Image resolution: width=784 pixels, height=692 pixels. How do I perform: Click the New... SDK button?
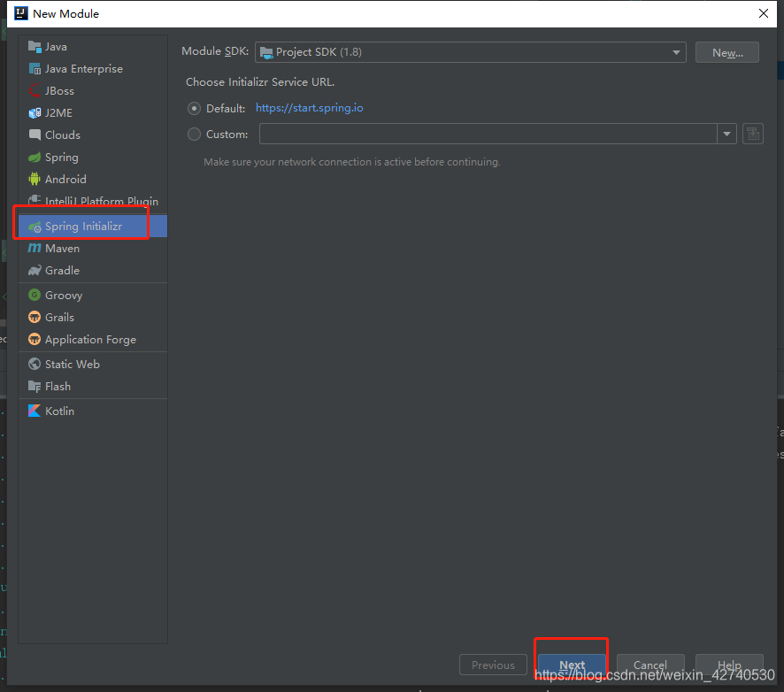[x=727, y=52]
